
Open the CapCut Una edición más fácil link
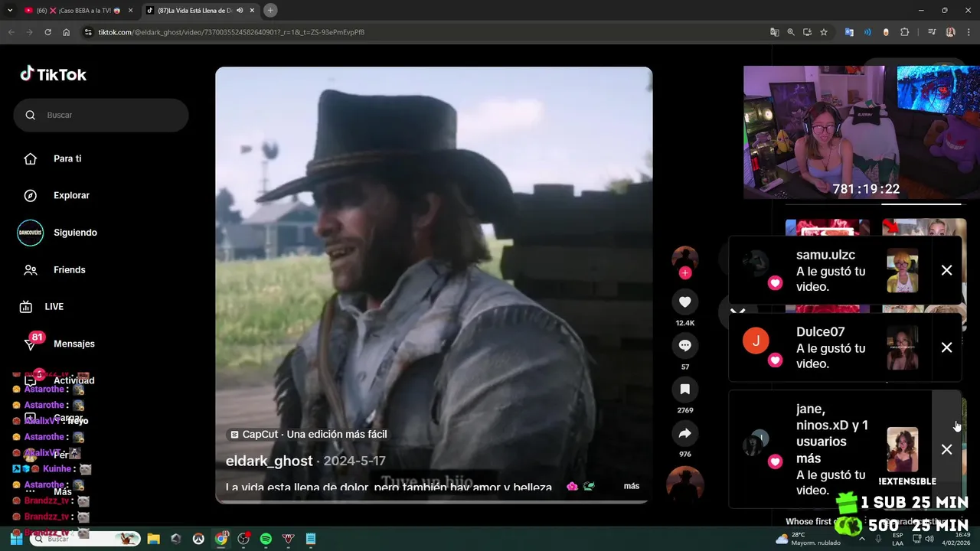[x=309, y=434]
